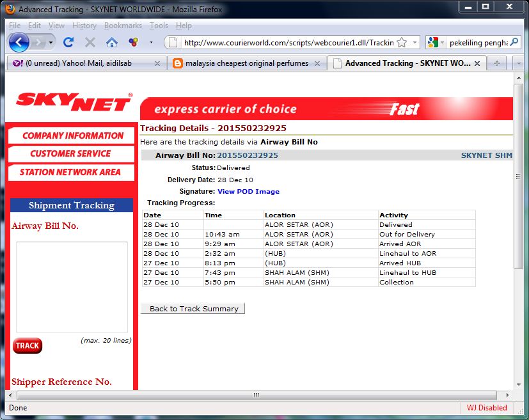Screen dimensions: 529x420
Task: Open the File menu
Action: 15,26
